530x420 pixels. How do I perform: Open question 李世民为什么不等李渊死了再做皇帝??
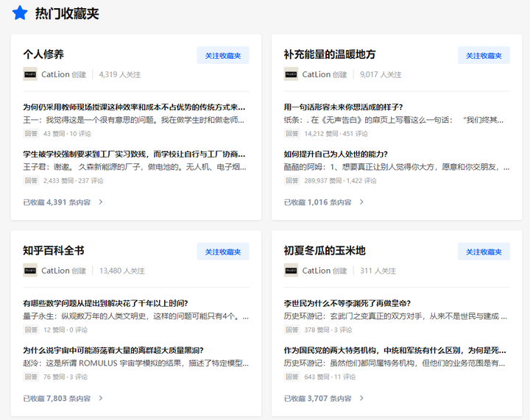347,303
